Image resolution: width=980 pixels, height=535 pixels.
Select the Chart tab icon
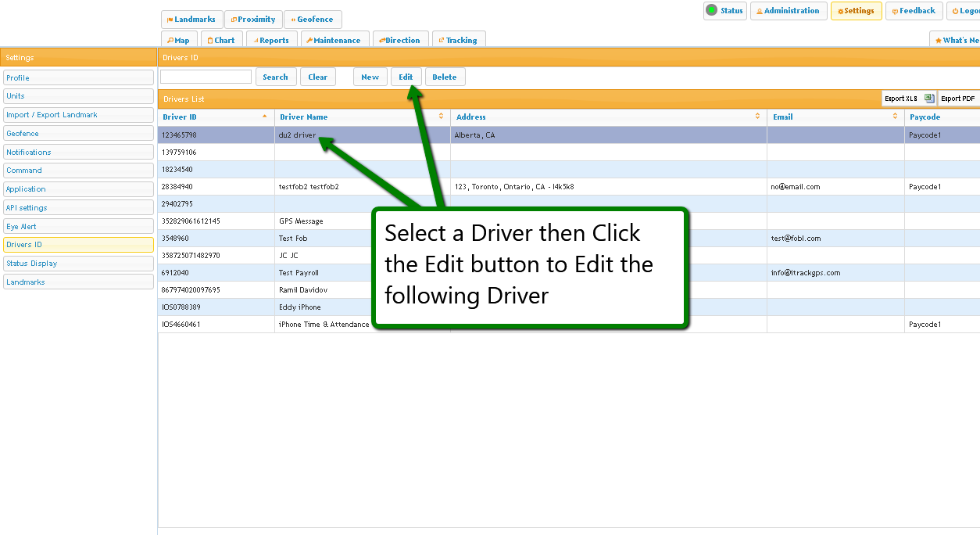click(x=220, y=40)
